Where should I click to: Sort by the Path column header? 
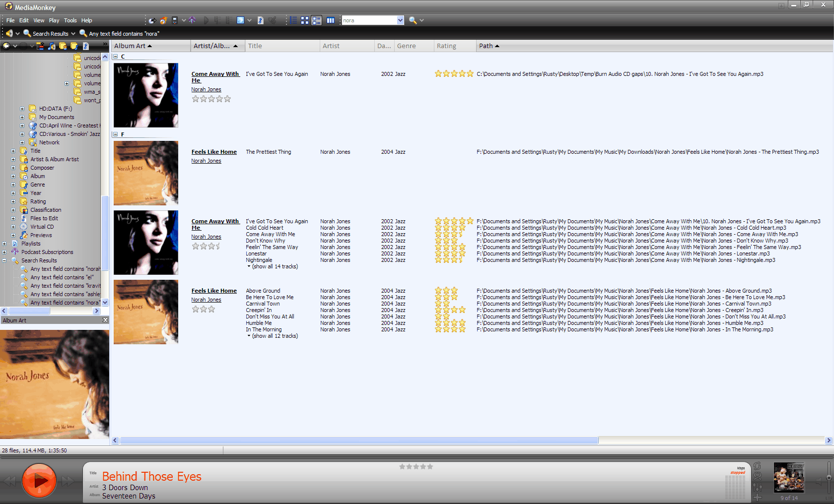click(486, 46)
